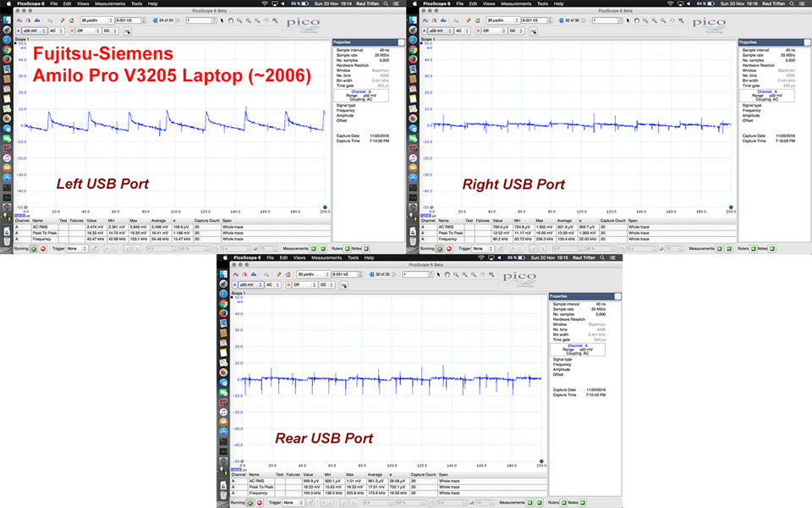Select pointer tool in Left USB Port window
This screenshot has height=508, width=812.
(x=222, y=20)
